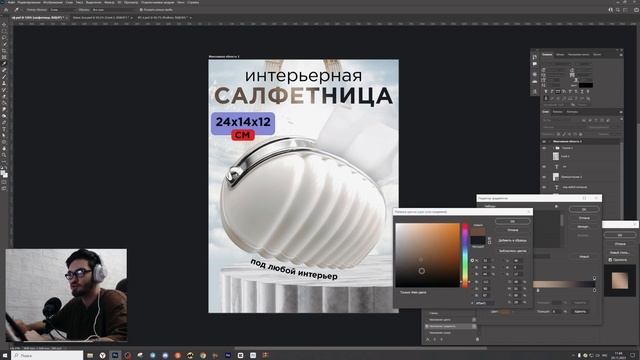The height and width of the screenshot is (360, 640).
Task: Hide the Прямоугольник layer
Action: pos(544,177)
